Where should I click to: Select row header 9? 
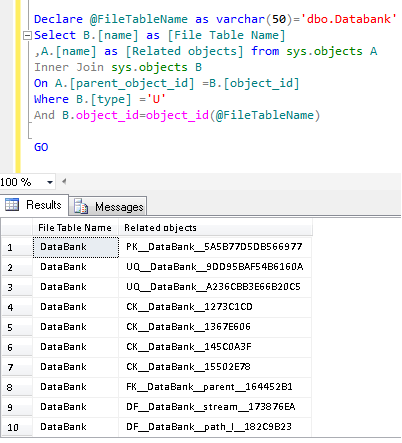[x=17, y=407]
